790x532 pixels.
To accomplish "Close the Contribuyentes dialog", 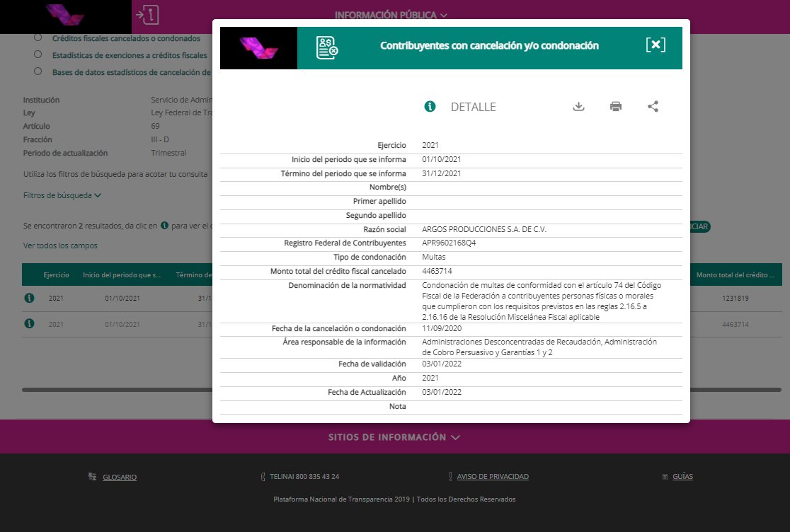I will click(656, 45).
